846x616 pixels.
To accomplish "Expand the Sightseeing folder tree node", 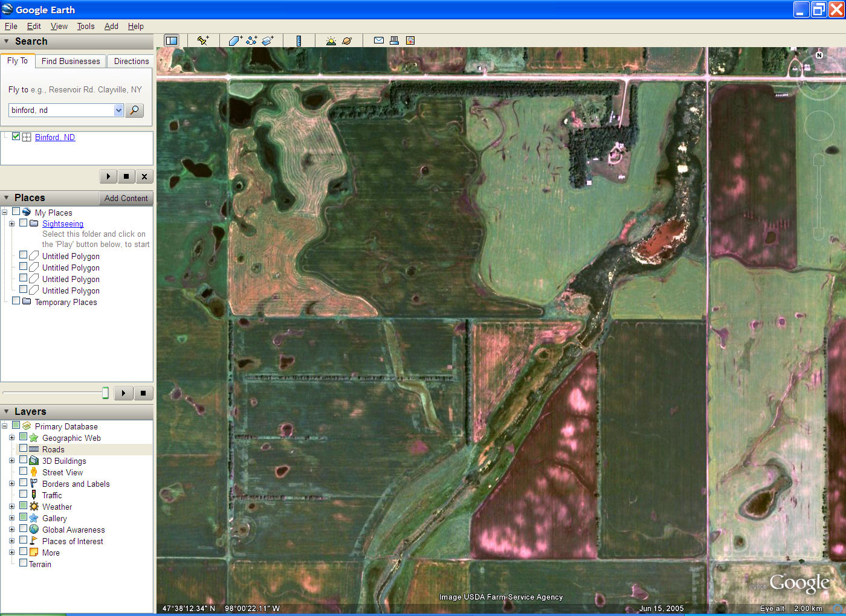I will coord(11,223).
